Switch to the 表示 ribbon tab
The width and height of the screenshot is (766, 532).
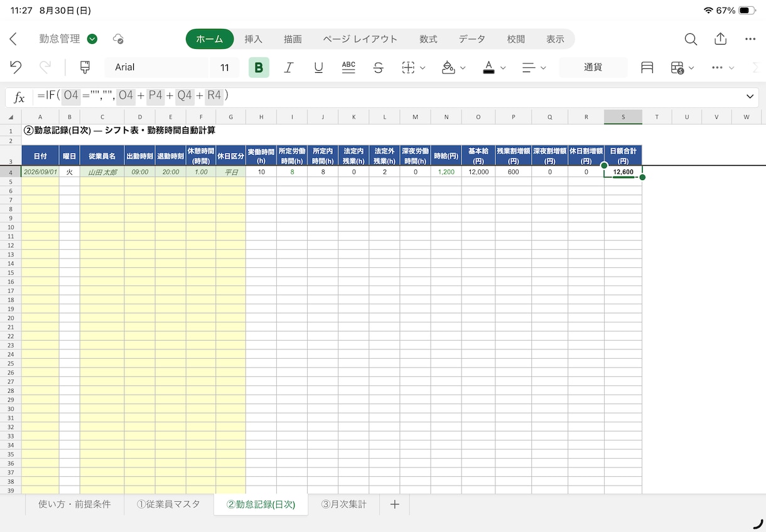(x=555, y=39)
